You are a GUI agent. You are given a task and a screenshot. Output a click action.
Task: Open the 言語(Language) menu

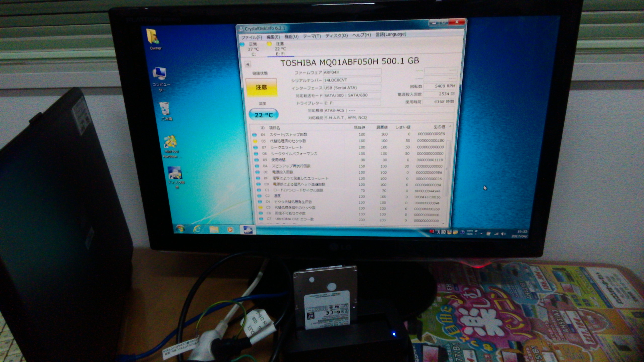click(x=391, y=34)
